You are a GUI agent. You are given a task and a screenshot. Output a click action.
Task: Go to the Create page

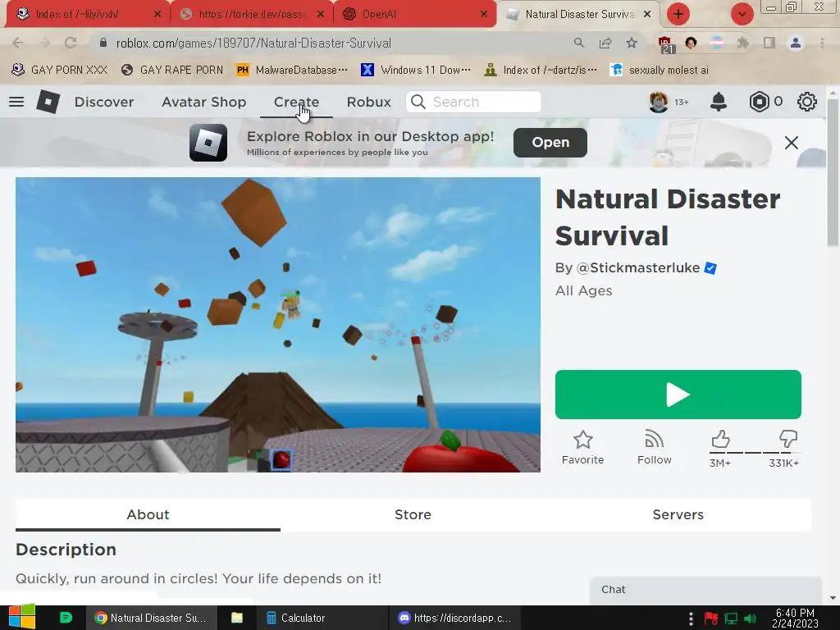point(296,102)
